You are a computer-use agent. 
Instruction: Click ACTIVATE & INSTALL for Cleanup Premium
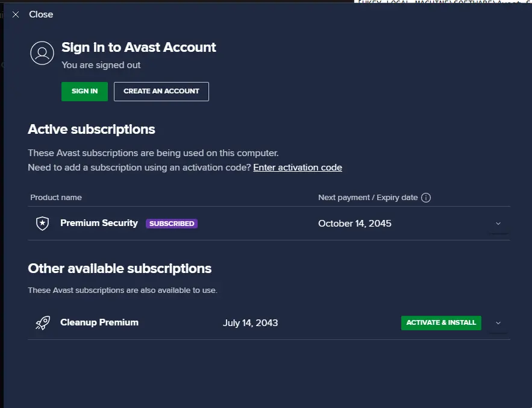[441, 323]
